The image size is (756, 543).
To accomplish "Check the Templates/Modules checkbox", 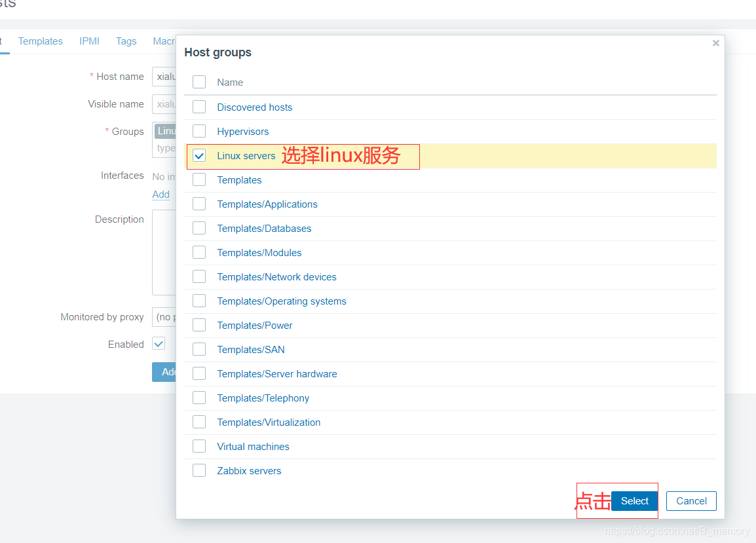I will coord(199,252).
